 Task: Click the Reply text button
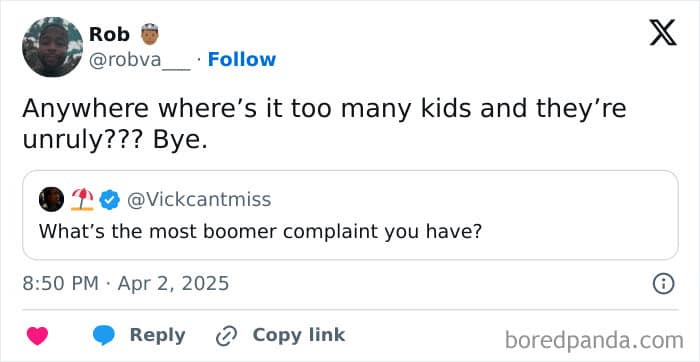[157, 335]
